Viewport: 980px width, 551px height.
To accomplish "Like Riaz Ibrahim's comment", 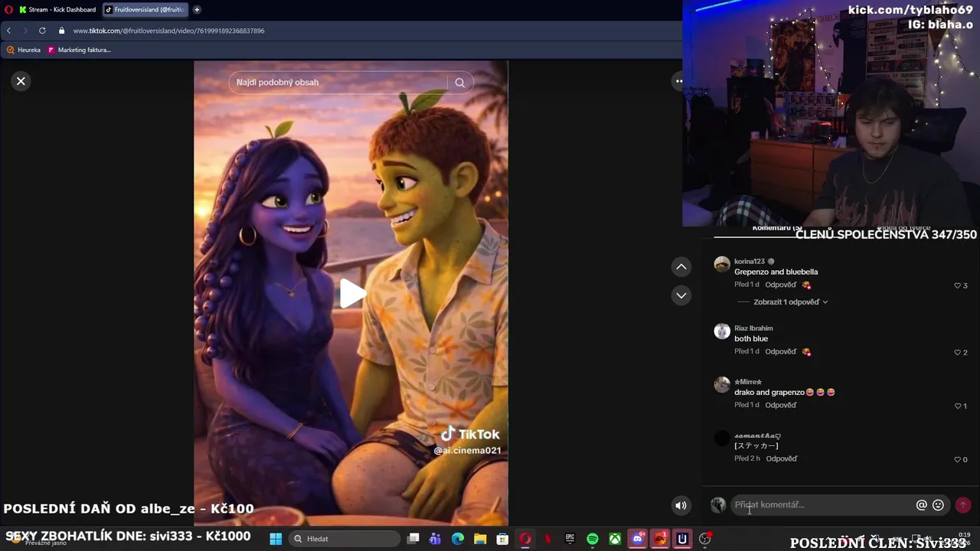I will 957,352.
